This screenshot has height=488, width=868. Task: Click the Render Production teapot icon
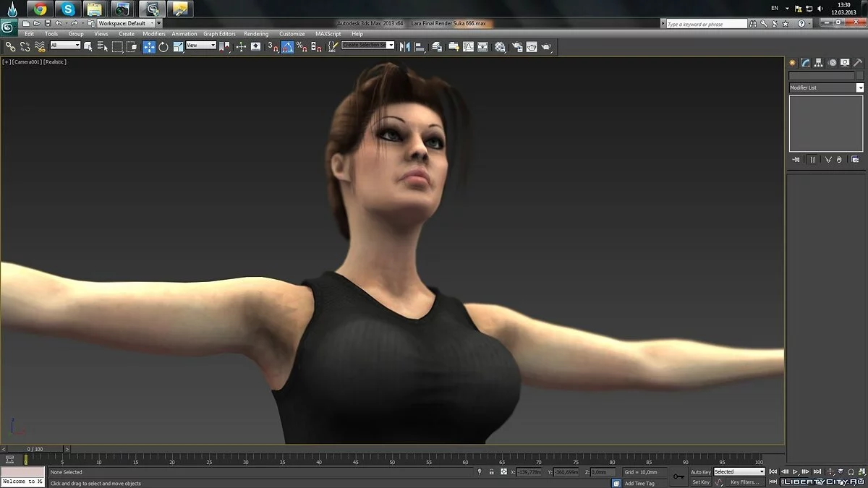(547, 47)
